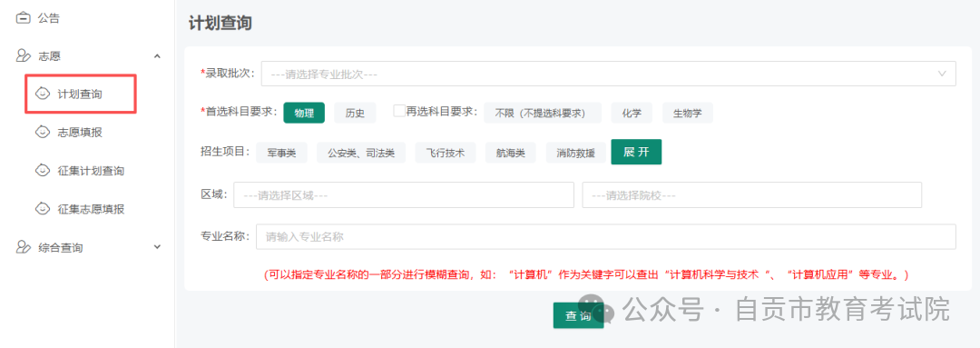This screenshot has width=980, height=348.
Task: Go to 征集计划查询 menu item
Action: [91, 170]
